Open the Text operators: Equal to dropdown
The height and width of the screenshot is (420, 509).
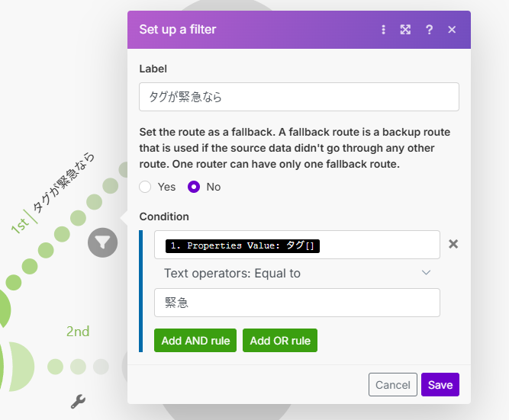(297, 273)
